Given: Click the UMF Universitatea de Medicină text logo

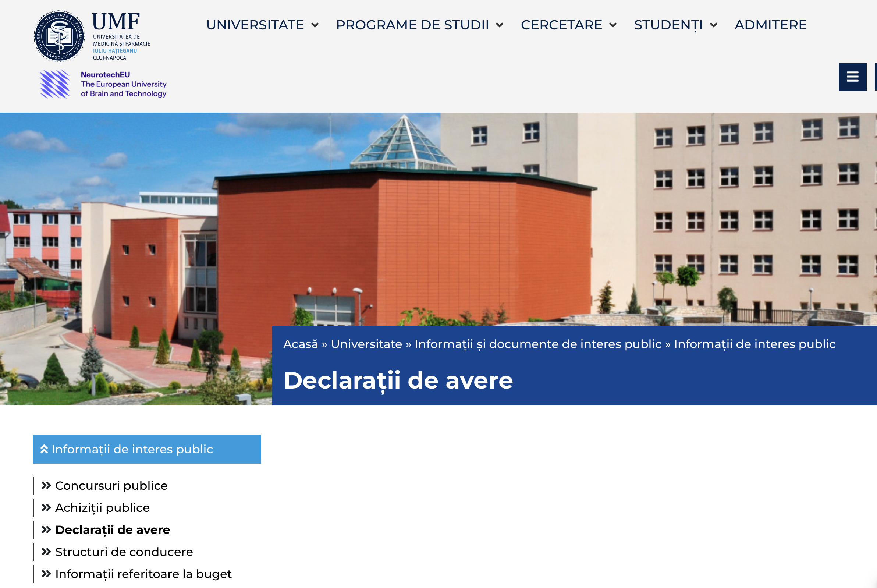Looking at the screenshot, I should point(121,36).
